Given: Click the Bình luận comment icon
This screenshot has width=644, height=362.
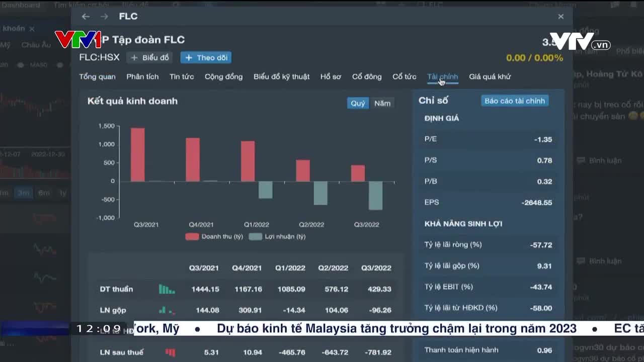Looking at the screenshot, I should (581, 160).
